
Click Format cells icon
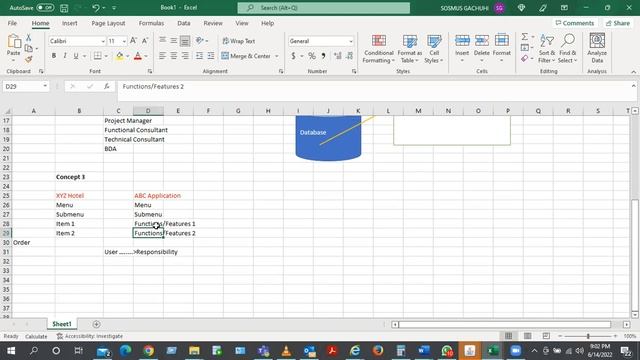point(502,41)
